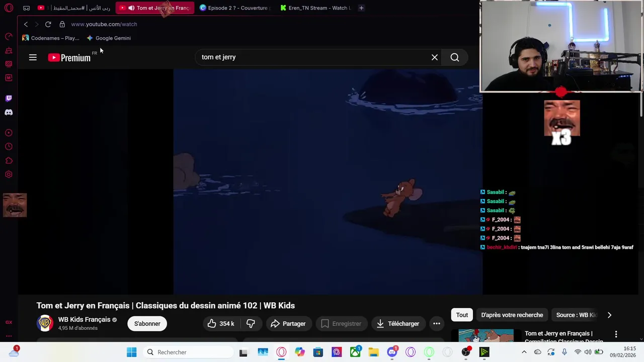Click the microphone icon in system tray

(x=565, y=352)
